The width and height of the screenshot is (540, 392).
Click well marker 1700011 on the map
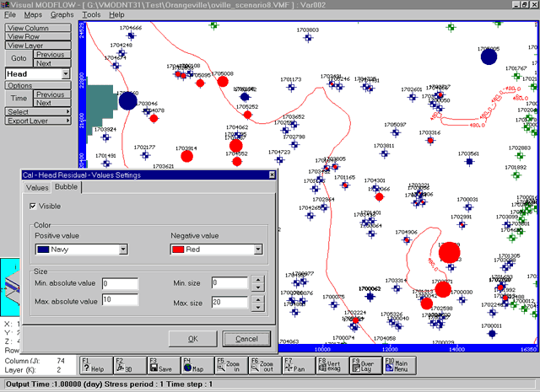(x=492, y=334)
